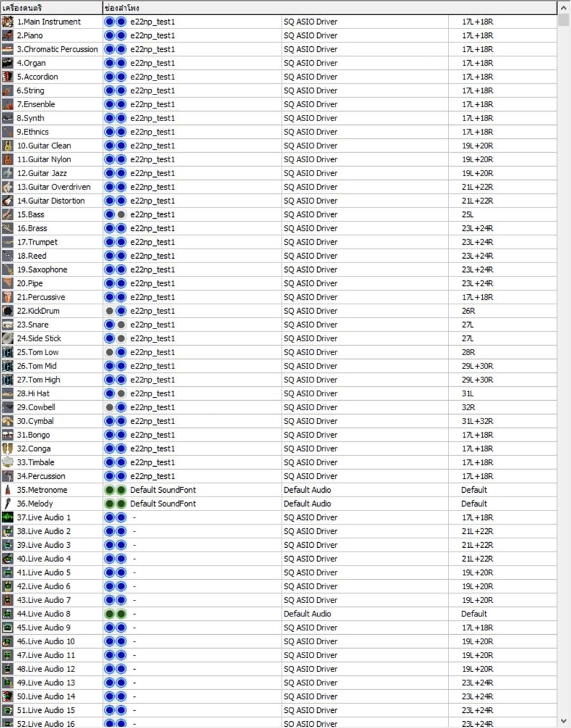Image resolution: width=571 pixels, height=728 pixels.
Task: Toggle left speaker channel for Metronome
Action: [x=110, y=490]
